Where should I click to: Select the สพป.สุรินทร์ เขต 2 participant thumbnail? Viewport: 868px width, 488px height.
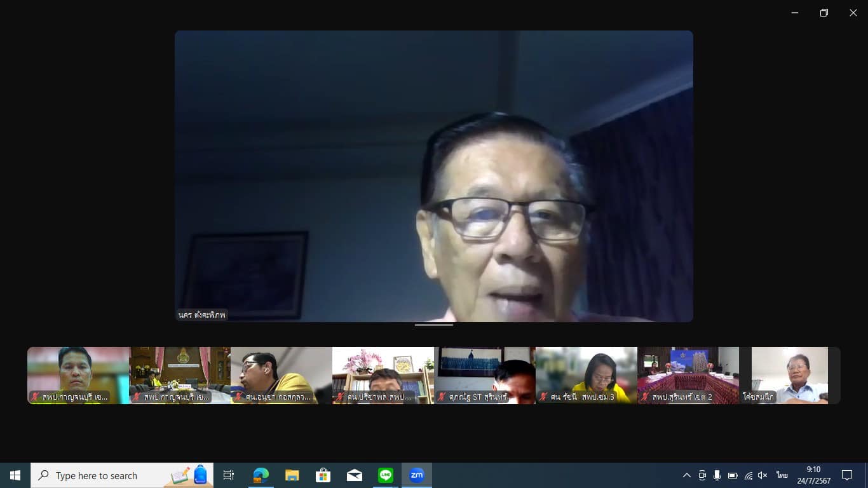pos(688,375)
